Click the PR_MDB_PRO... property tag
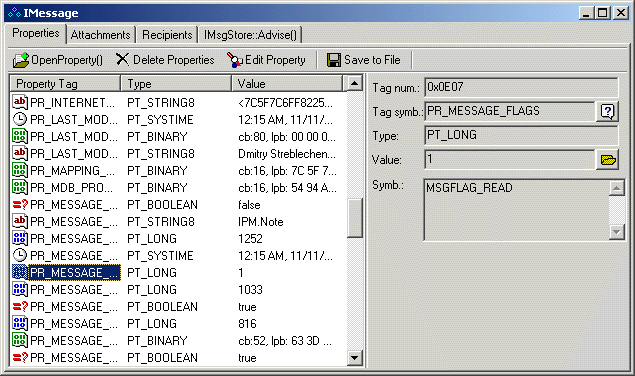The height and width of the screenshot is (376, 635). point(71,188)
